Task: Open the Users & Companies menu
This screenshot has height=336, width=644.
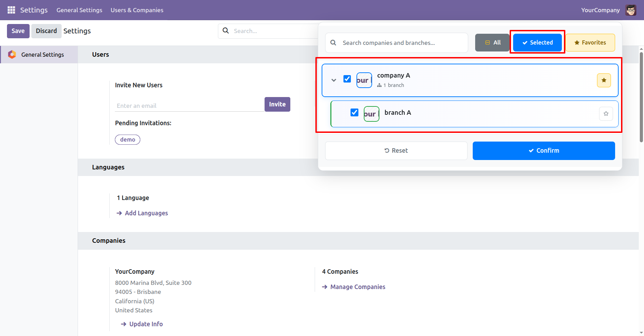Action: (x=137, y=10)
